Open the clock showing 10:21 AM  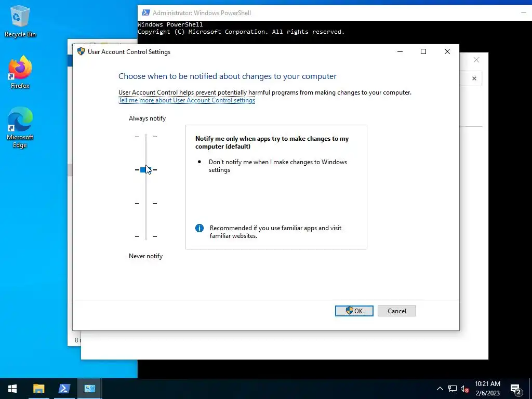pos(487,389)
